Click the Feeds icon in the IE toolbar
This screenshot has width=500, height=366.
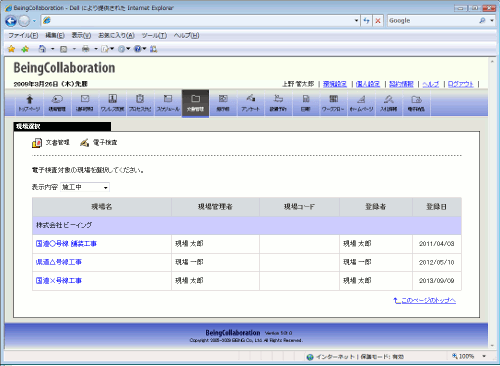click(x=63, y=49)
